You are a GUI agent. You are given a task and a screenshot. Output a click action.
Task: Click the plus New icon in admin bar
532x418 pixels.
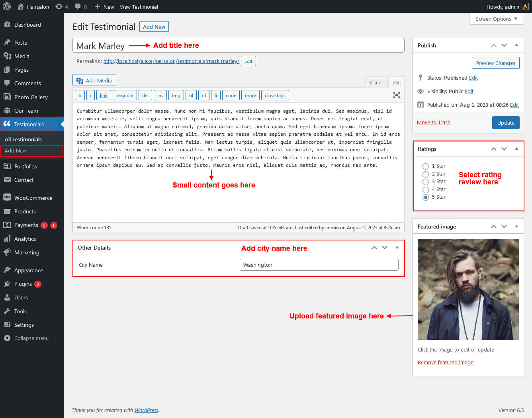pos(97,7)
